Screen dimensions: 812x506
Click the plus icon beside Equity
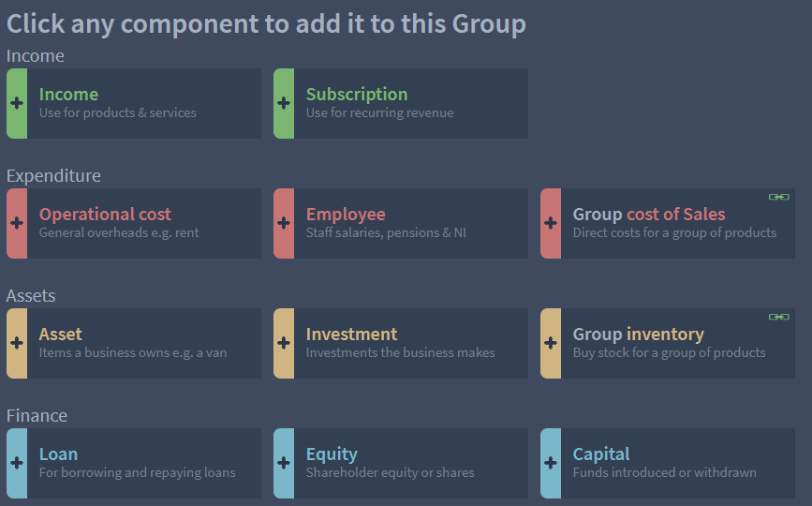click(283, 463)
